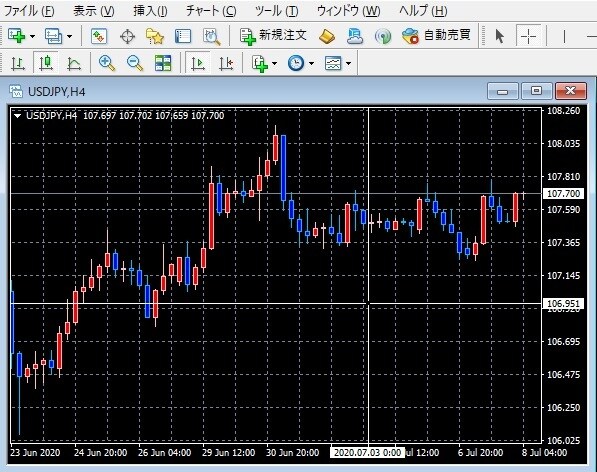Click the 29 Jun 12:00 time axis label
Viewport: 597px width, 472px height.
coord(228,453)
